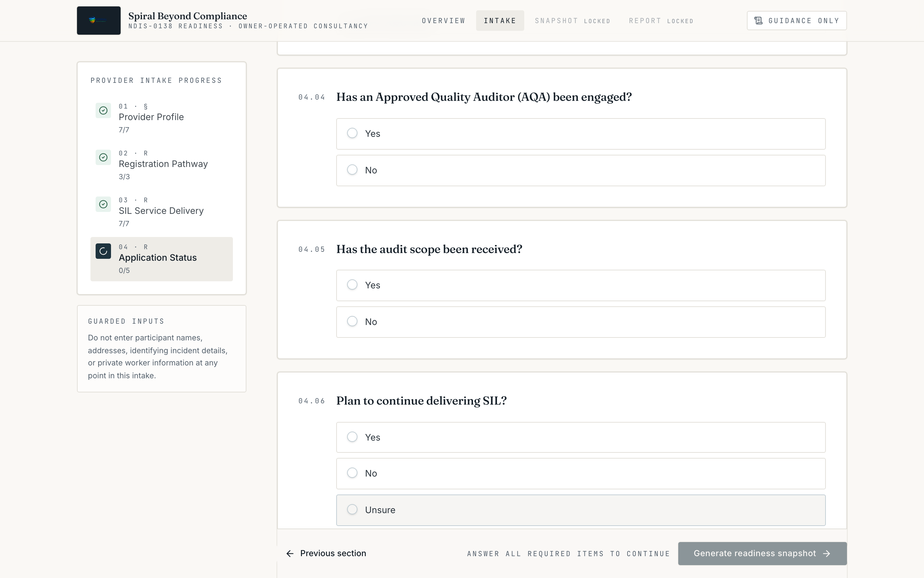Image resolution: width=924 pixels, height=578 pixels.
Task: Click question heading 'Has the audit scope been received?'
Action: (429, 249)
